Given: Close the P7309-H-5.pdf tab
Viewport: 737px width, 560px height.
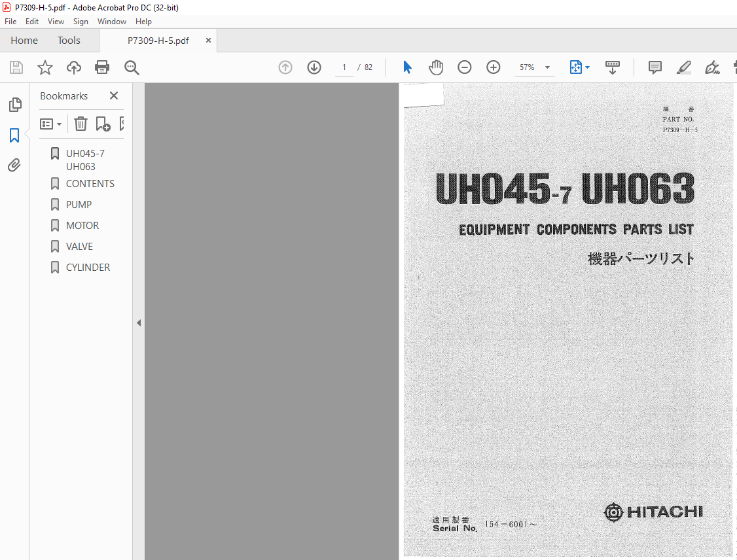Looking at the screenshot, I should tap(208, 41).
